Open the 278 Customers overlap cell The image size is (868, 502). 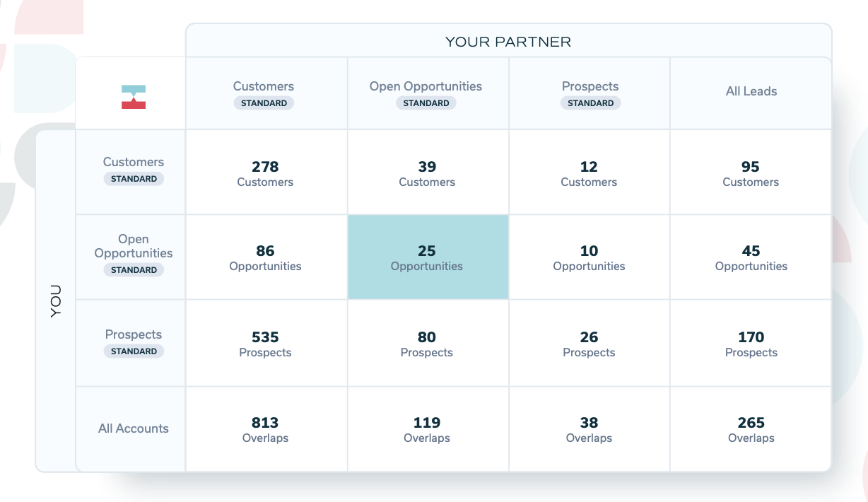265,173
